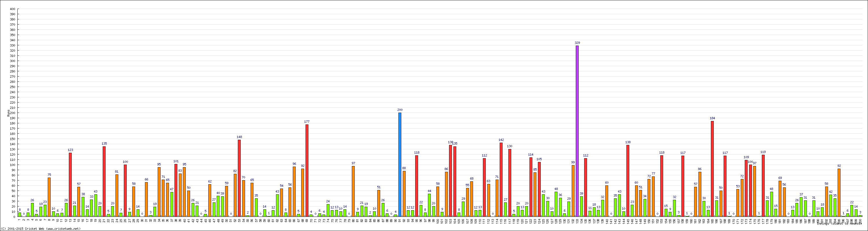Select the orange bar labeled 75

[x=49, y=197]
